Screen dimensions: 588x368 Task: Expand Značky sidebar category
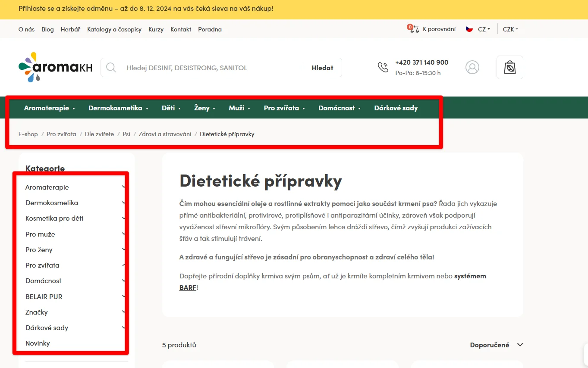124,312
